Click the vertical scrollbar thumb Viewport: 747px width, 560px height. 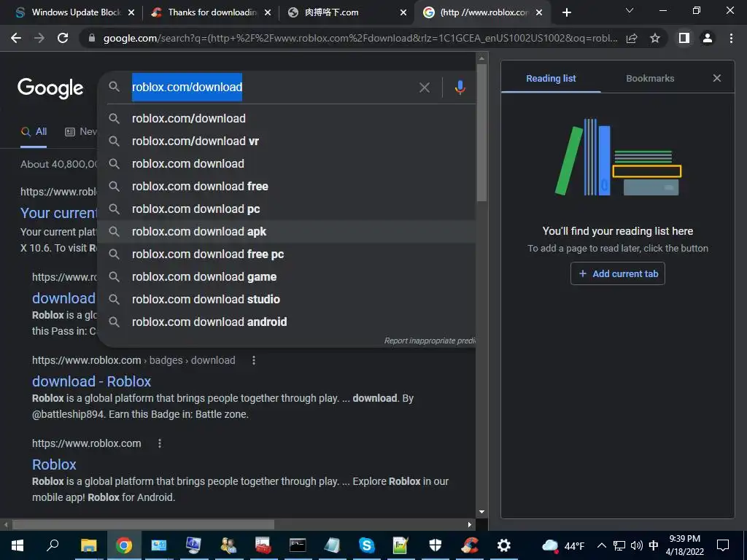[x=481, y=133]
